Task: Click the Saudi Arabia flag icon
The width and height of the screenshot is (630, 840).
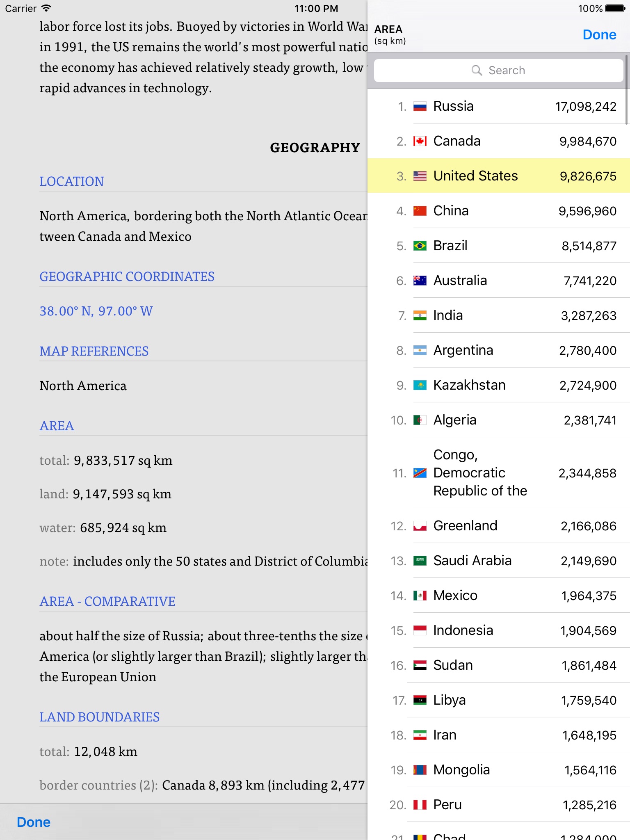Action: [x=420, y=561]
